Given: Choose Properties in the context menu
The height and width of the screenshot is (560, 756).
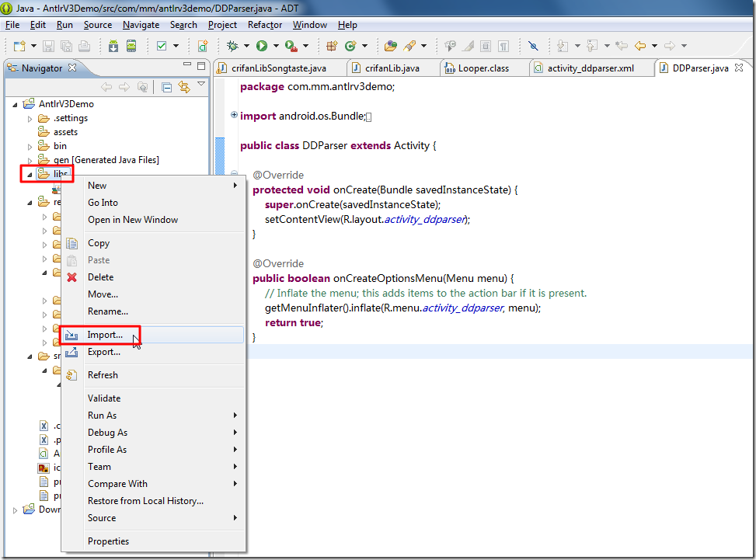Looking at the screenshot, I should (x=108, y=541).
